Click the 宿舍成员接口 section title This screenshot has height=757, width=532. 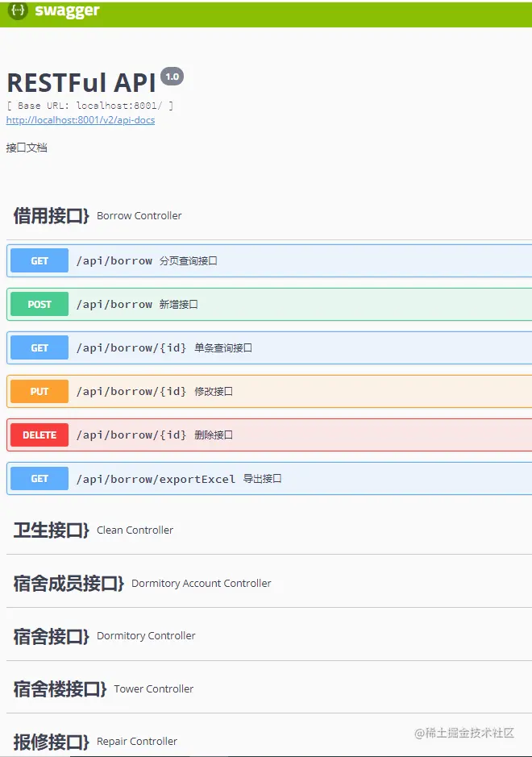(69, 583)
